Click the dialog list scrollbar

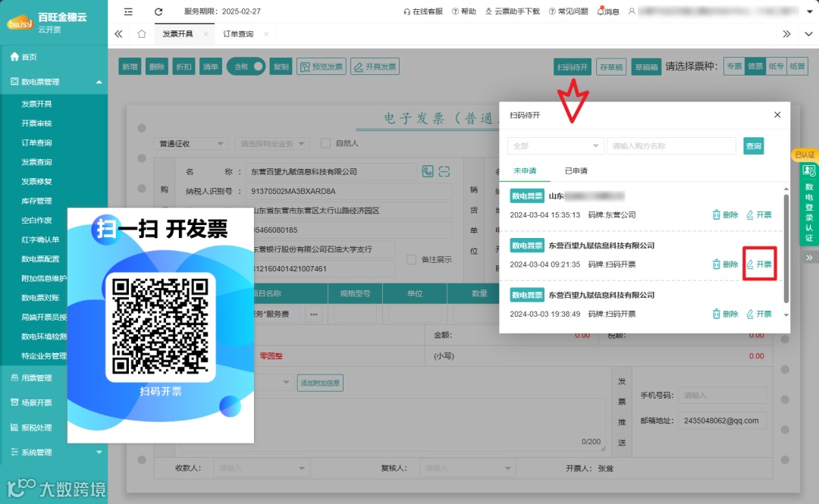click(x=786, y=249)
